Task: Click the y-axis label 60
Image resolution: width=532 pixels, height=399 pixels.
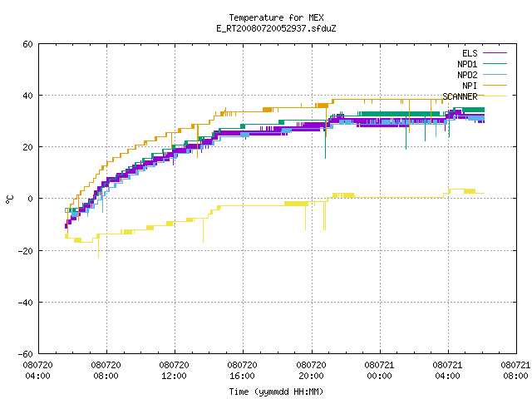Action: tap(27, 44)
